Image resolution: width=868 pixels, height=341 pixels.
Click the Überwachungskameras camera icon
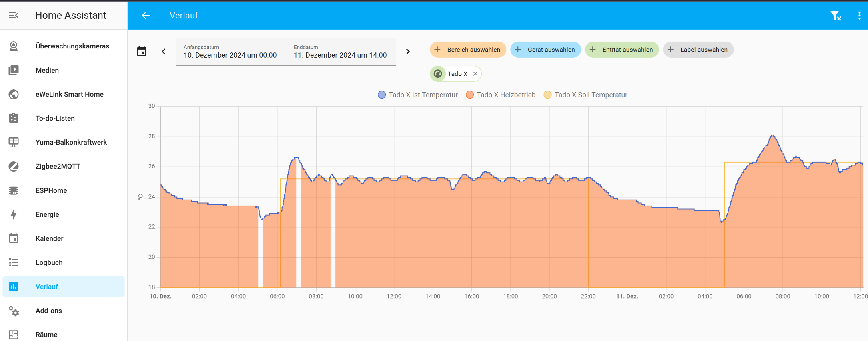tap(14, 46)
